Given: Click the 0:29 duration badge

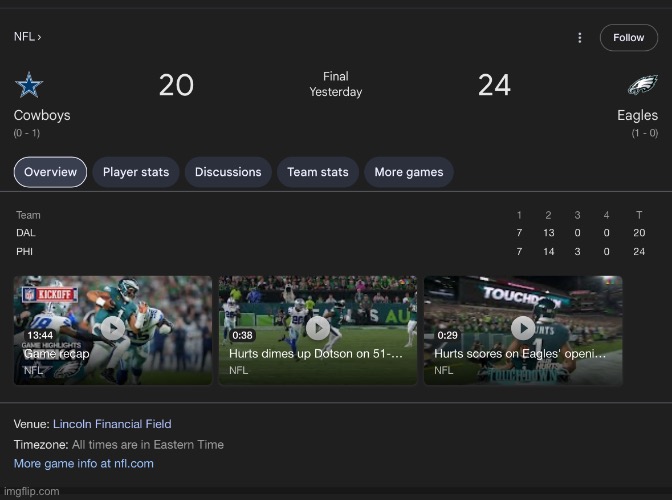Looking at the screenshot, I should pos(447,335).
